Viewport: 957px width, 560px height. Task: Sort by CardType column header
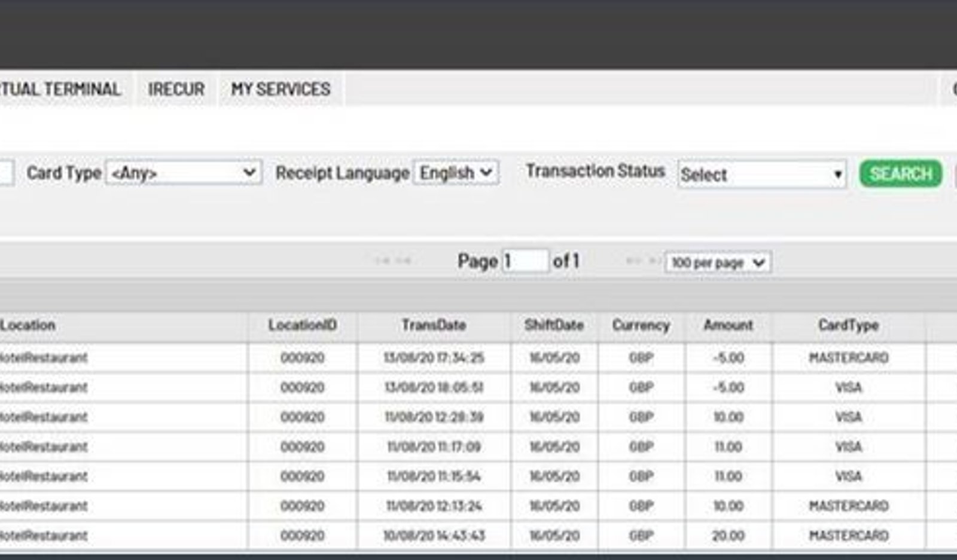[x=848, y=325]
